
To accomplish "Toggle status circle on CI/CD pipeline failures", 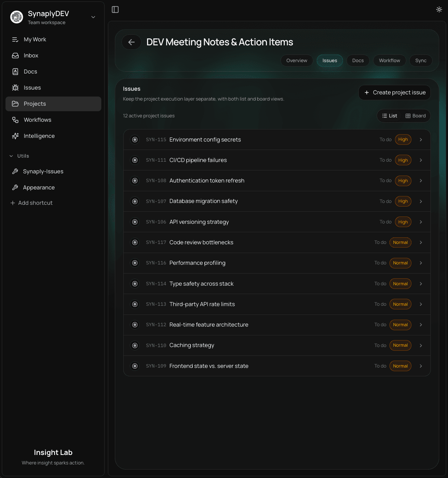I will click(135, 160).
